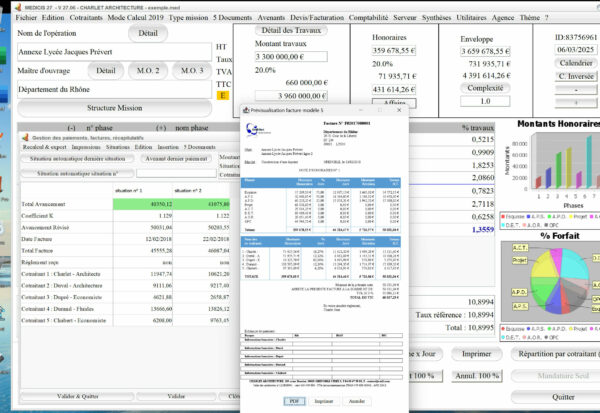Open the Agence menu
Viewport: 600px width, 413px height.
pos(503,18)
